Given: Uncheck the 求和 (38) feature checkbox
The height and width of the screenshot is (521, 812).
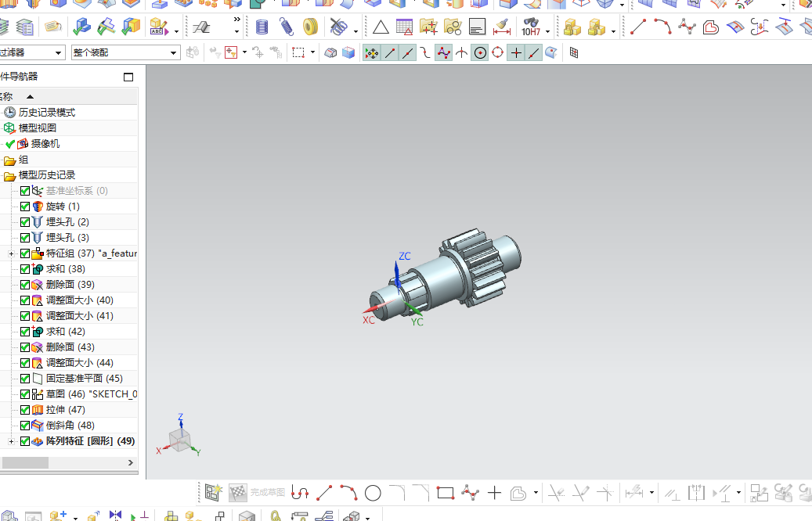Looking at the screenshot, I should pyautogui.click(x=25, y=269).
